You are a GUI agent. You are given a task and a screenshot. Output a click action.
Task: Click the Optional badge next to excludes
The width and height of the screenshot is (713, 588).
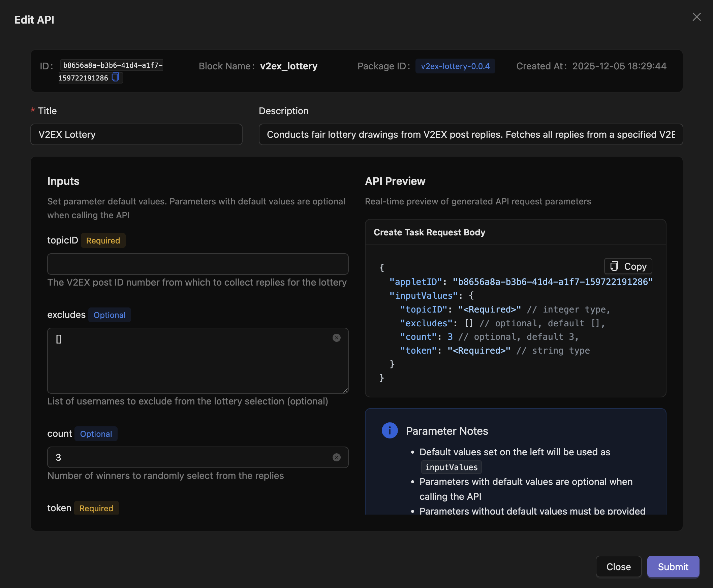[109, 315]
